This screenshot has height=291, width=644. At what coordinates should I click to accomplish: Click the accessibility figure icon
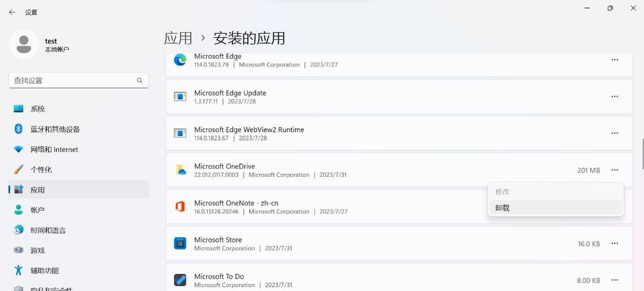[x=19, y=271]
